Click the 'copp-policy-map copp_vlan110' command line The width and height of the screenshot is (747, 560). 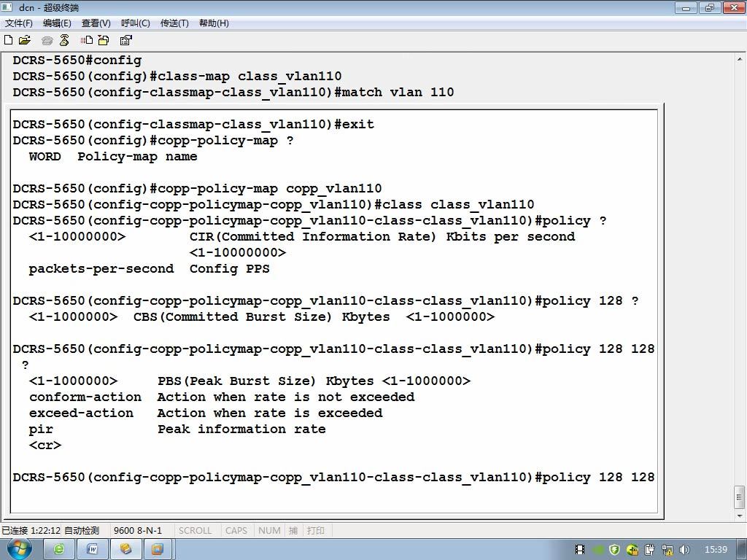coord(197,189)
